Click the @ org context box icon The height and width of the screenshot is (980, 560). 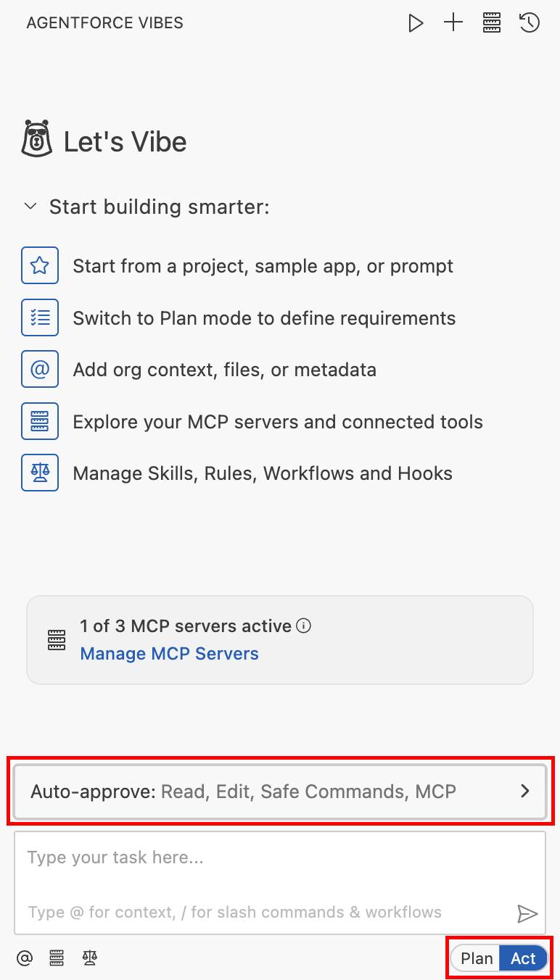40,370
